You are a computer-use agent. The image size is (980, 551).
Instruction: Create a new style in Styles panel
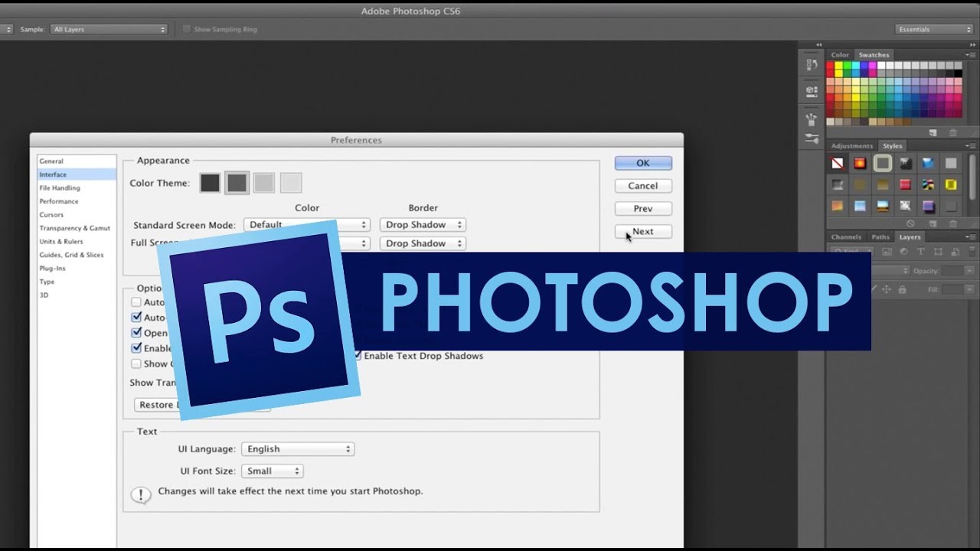pos(933,223)
